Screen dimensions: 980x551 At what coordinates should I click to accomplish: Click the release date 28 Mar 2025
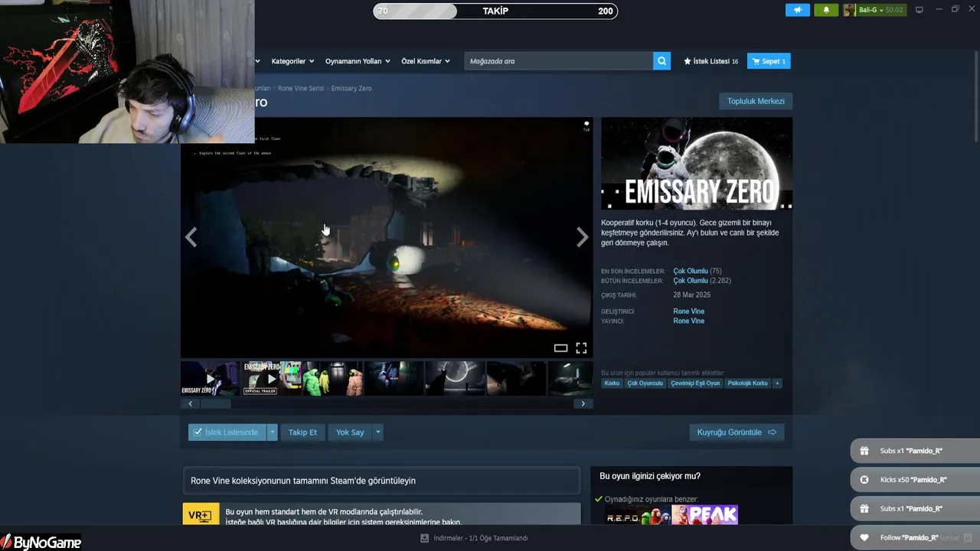(x=691, y=295)
